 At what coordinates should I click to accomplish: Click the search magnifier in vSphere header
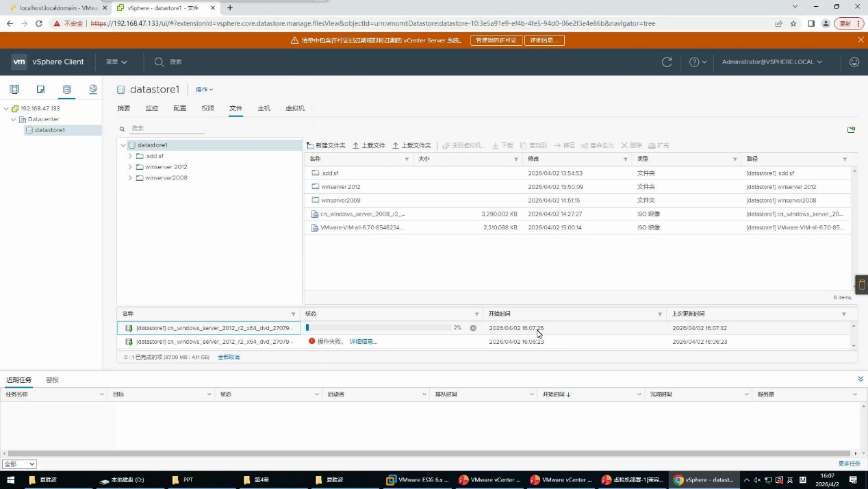pos(159,62)
